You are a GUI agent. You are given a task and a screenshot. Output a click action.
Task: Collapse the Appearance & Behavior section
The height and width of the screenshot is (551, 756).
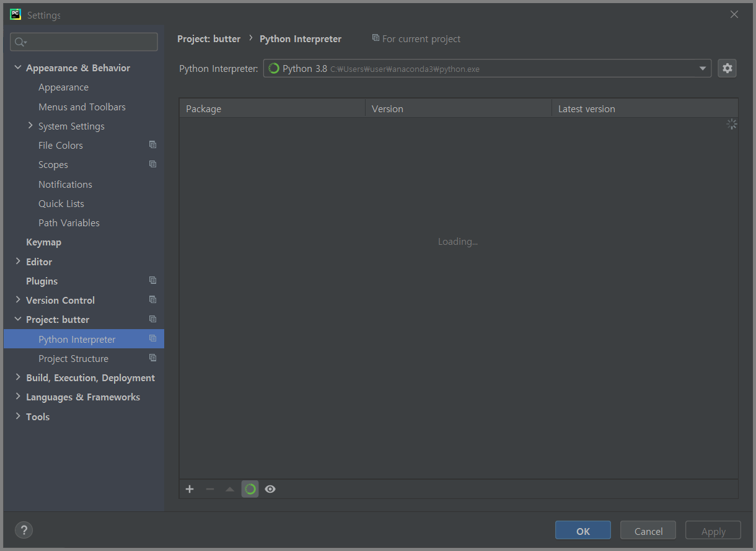[17, 68]
